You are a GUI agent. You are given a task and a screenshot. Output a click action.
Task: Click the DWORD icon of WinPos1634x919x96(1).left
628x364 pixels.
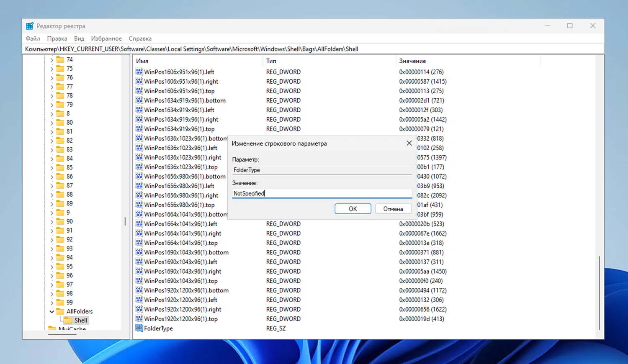(139, 110)
